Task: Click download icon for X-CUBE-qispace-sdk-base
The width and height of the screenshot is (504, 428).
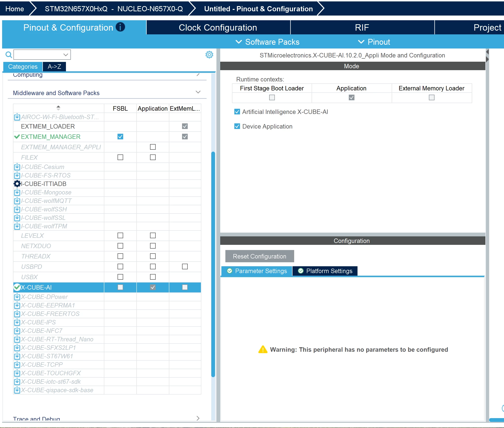Action: (x=17, y=390)
